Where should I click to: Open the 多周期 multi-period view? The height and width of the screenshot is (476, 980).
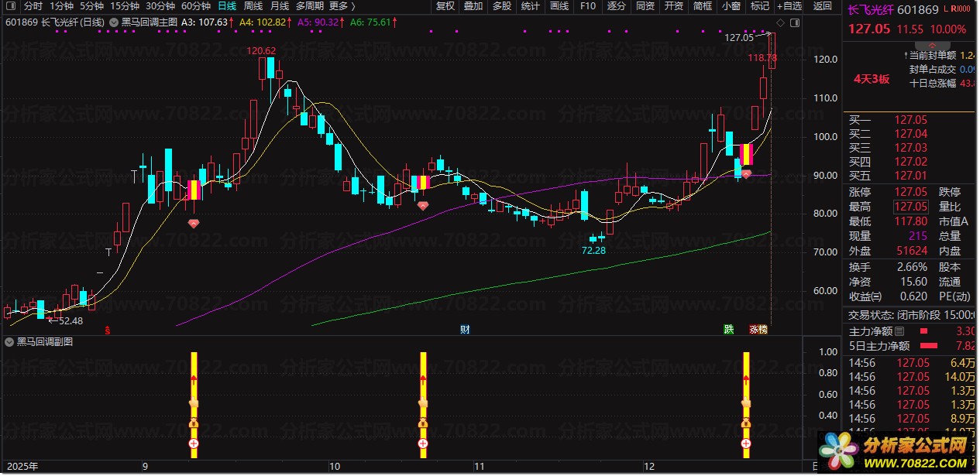310,6
